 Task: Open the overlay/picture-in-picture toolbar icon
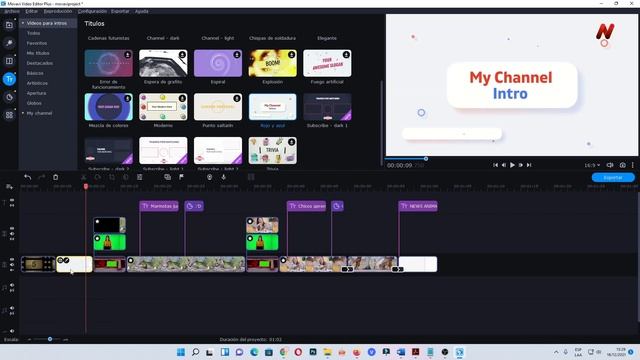point(167,177)
